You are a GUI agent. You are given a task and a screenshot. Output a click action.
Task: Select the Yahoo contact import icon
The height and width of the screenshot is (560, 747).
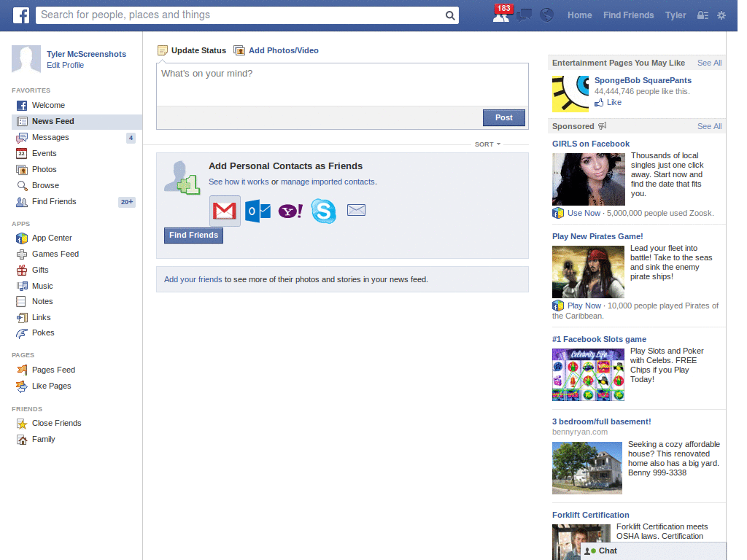(290, 211)
